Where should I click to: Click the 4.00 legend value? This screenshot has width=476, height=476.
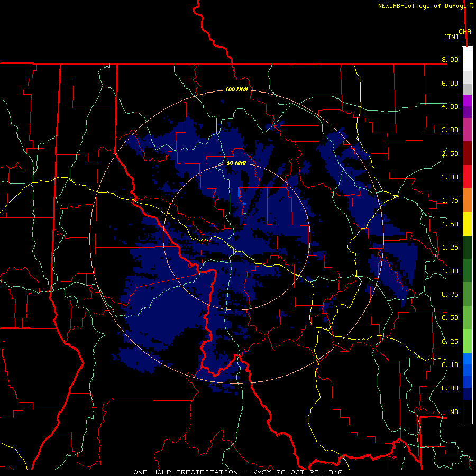(x=450, y=106)
